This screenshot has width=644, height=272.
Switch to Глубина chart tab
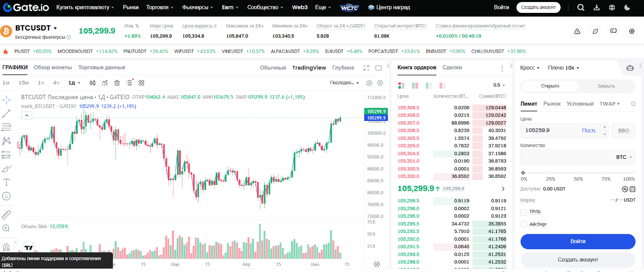(x=343, y=68)
